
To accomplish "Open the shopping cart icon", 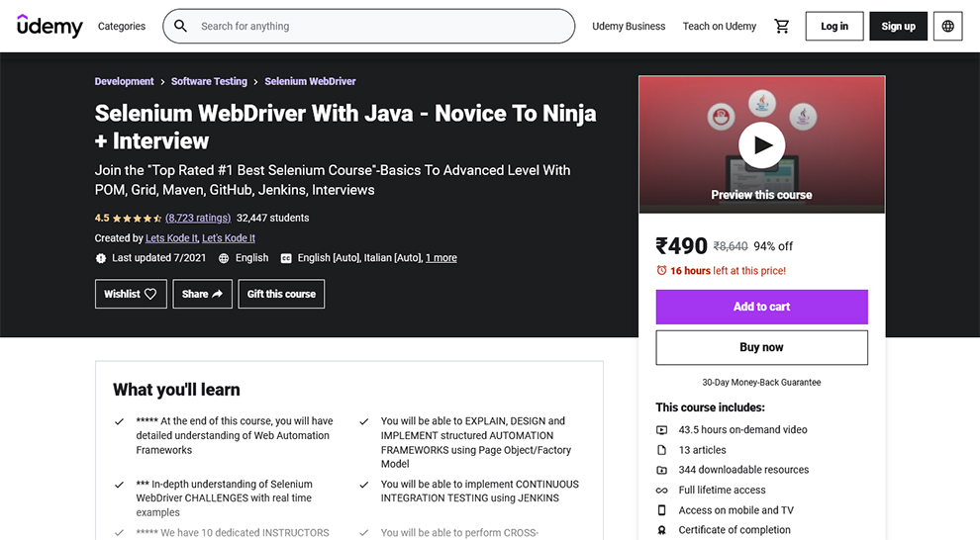I will (x=782, y=27).
